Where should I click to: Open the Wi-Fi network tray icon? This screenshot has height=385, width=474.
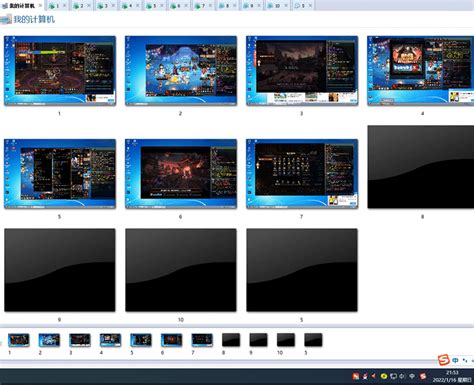pos(412,376)
